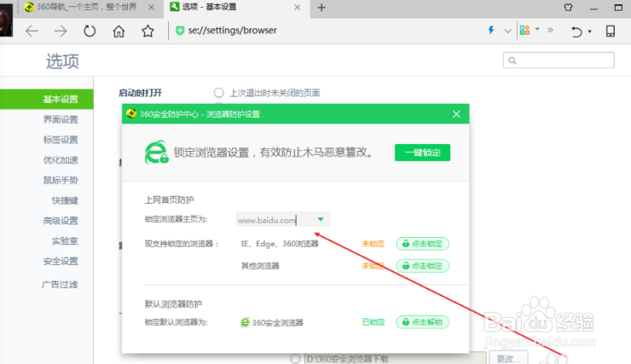Open the colorful extensions grid icon
The image size is (631, 364).
[524, 30]
